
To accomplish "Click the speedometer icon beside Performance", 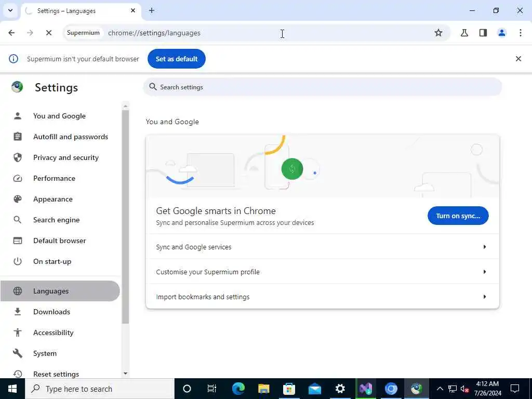I will coord(18,179).
